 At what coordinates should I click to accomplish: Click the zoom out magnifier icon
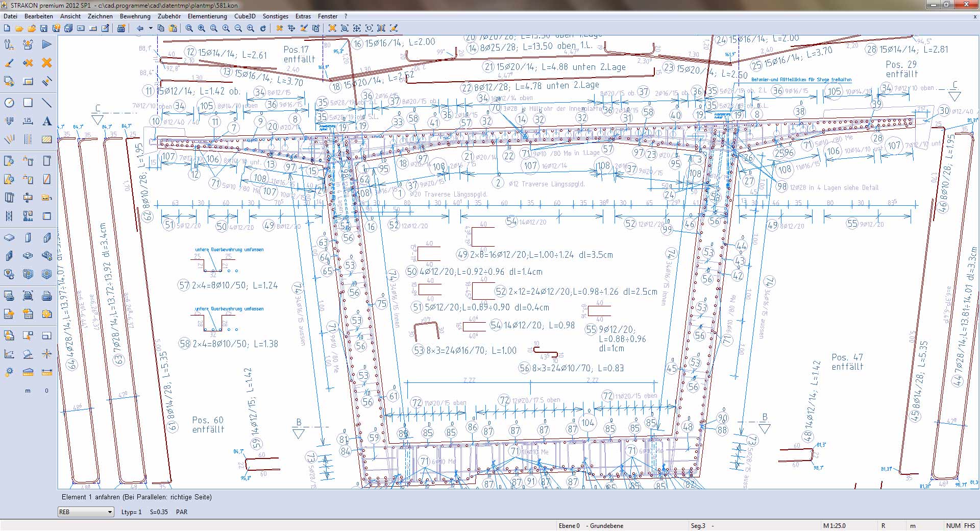coord(238,28)
